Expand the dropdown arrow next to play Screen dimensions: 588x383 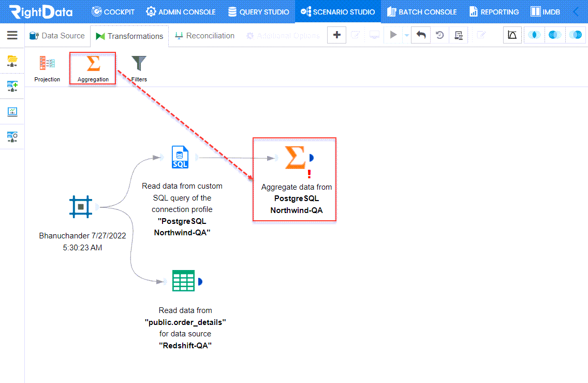coord(406,36)
